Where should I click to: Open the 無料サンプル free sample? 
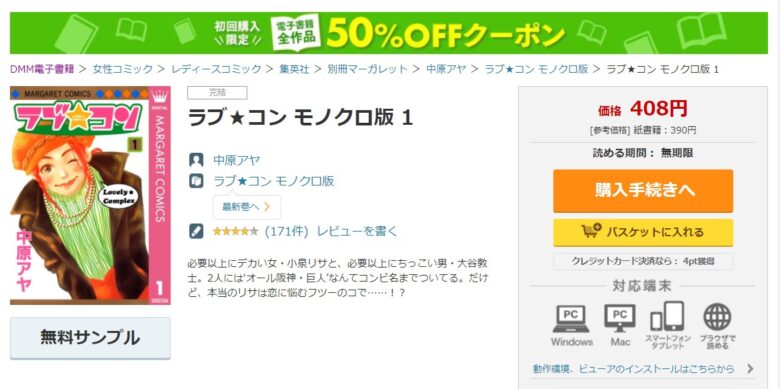(90, 338)
